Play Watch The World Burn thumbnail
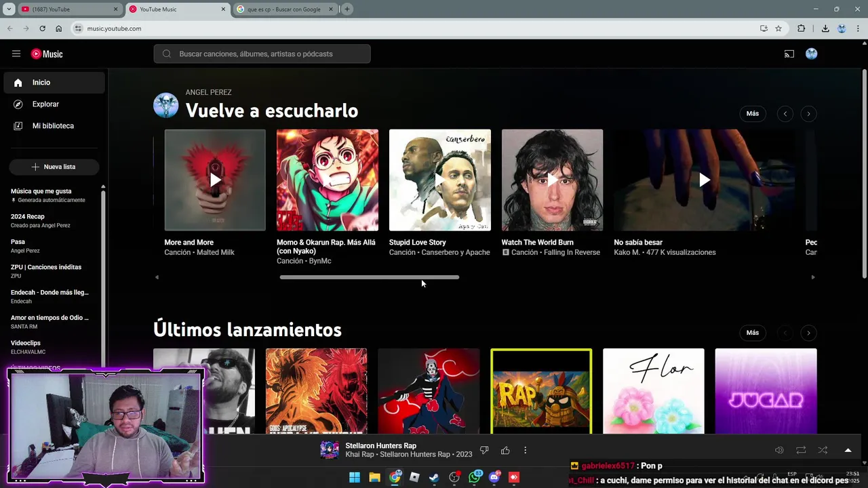Viewport: 868px width, 488px height. (552, 180)
